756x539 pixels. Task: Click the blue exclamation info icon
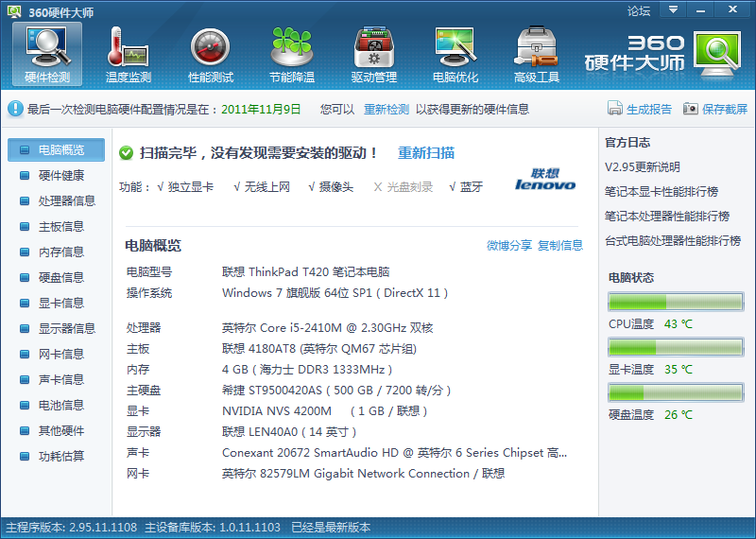(x=15, y=109)
